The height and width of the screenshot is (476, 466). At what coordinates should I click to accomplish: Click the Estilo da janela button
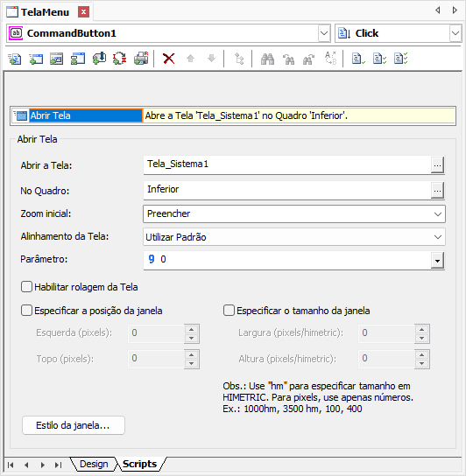(x=74, y=425)
